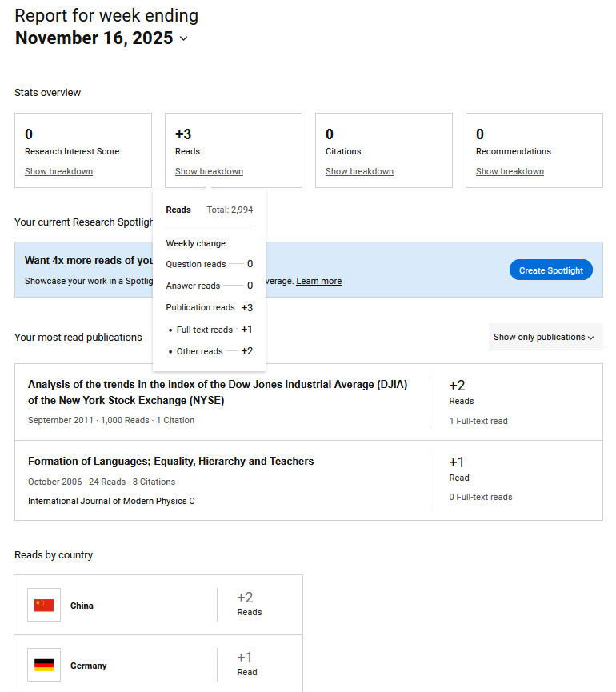616x692 pixels.
Task: Select the Germany country row label
Action: [88, 666]
